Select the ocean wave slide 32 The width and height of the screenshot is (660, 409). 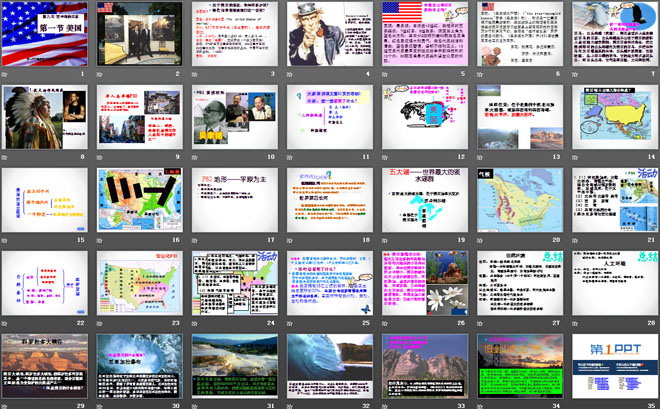pos(328,366)
